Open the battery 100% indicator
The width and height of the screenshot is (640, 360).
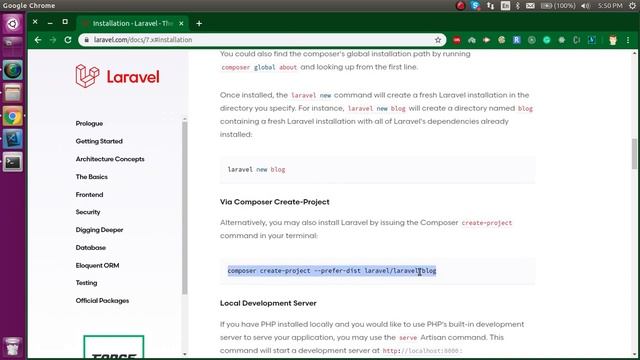[x=558, y=6]
